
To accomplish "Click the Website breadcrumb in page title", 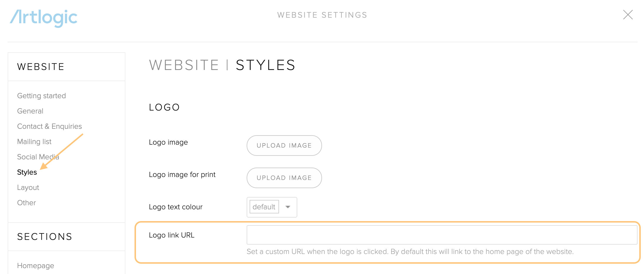I will (x=184, y=65).
